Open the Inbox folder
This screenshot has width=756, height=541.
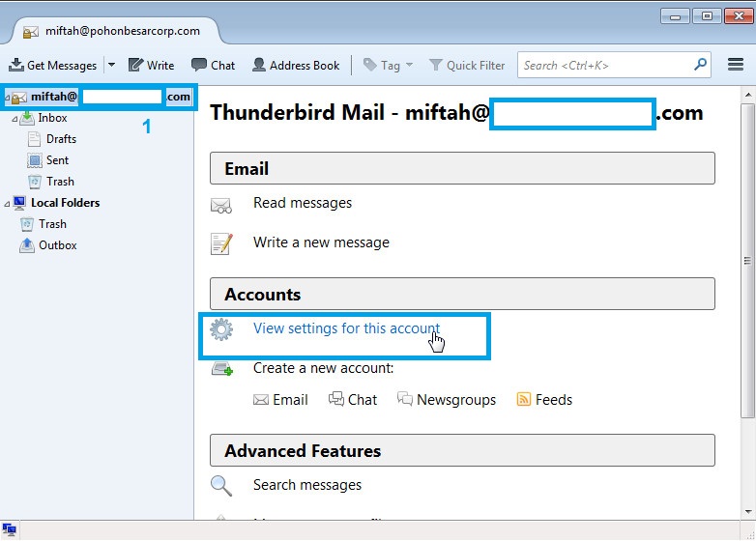(x=52, y=118)
